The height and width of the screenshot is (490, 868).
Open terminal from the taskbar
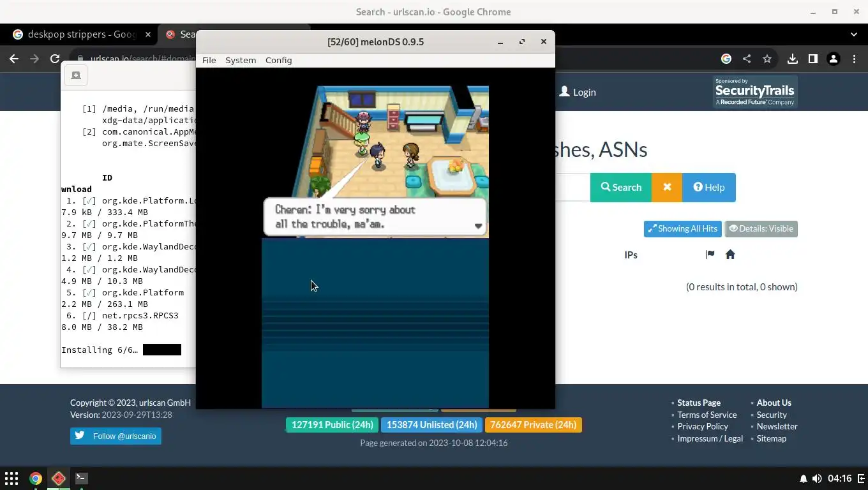click(x=81, y=478)
